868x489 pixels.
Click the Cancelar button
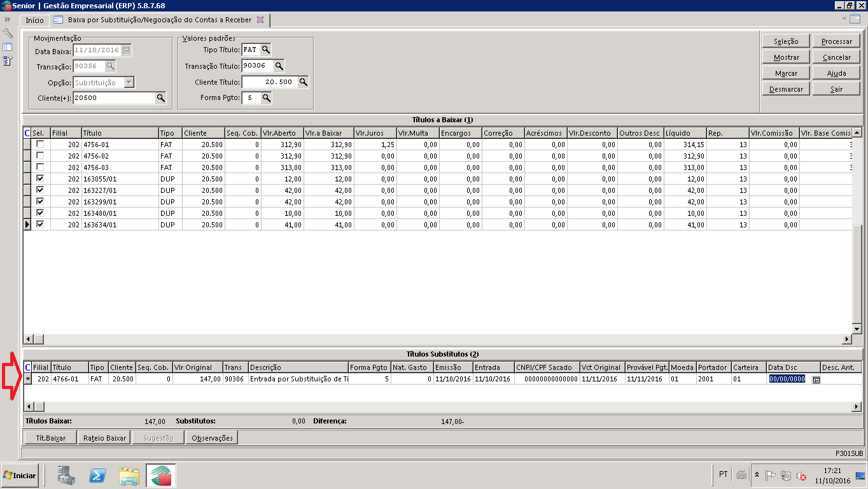(836, 57)
